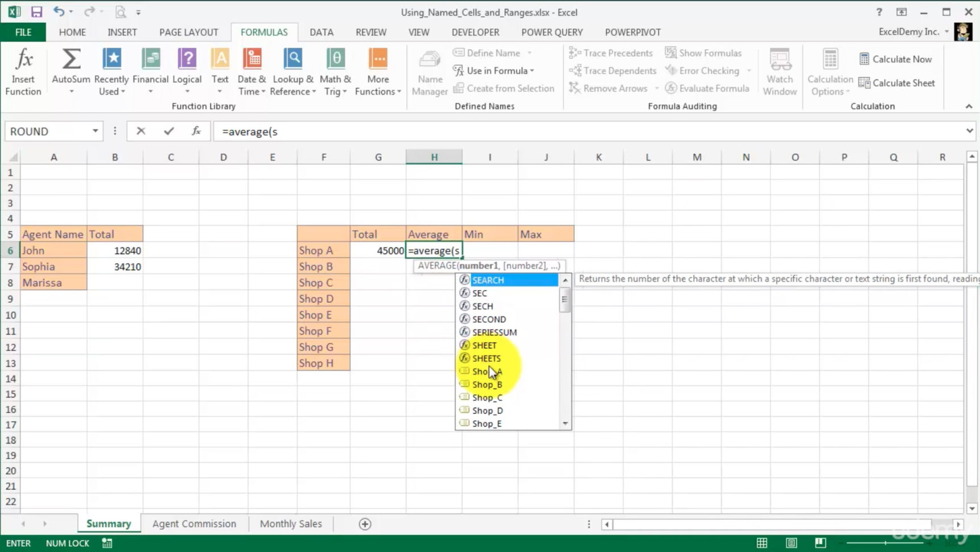Open the Agent Commission sheet tab
The image size is (980, 552).
coord(194,524)
